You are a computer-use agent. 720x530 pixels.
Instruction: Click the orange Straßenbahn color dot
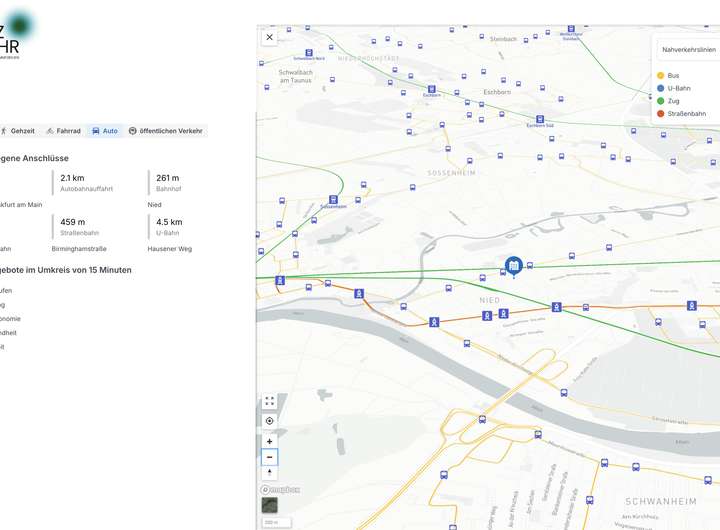pyautogui.click(x=661, y=113)
